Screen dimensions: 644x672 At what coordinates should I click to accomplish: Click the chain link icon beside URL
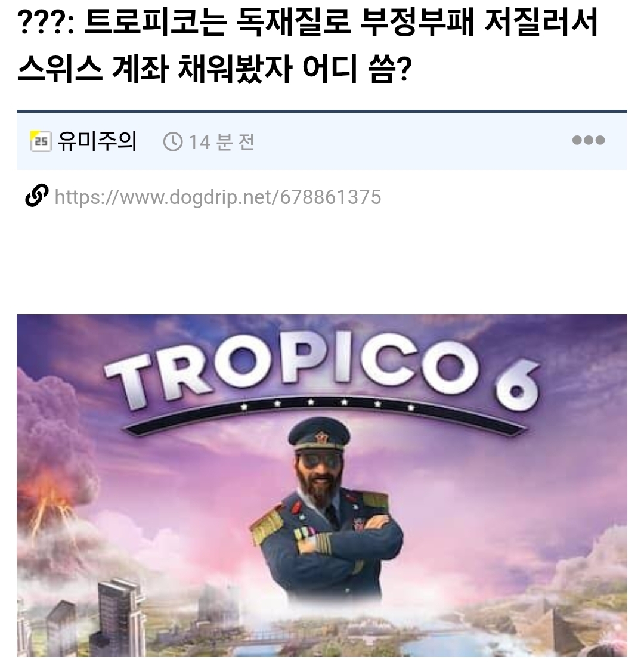[36, 196]
